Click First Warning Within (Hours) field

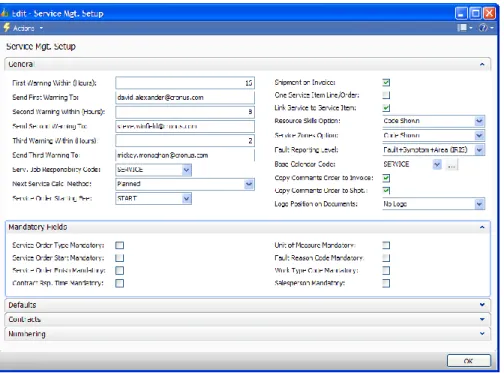click(x=185, y=83)
